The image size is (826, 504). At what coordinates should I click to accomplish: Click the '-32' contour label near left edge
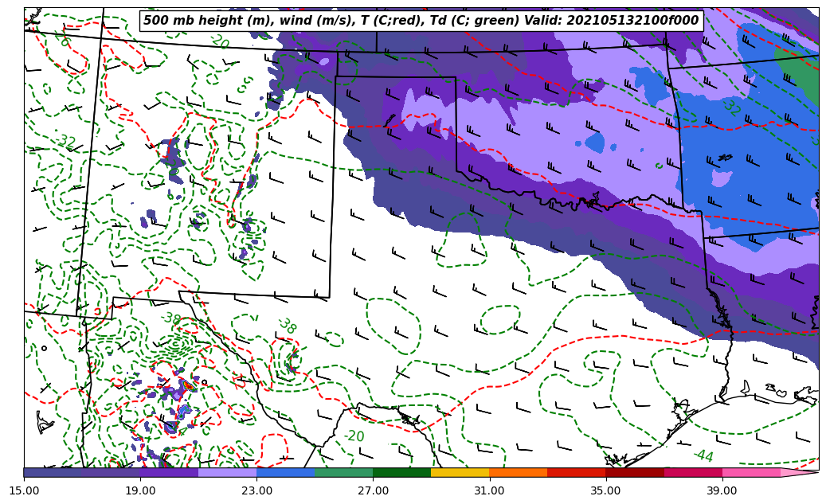tap(65, 141)
